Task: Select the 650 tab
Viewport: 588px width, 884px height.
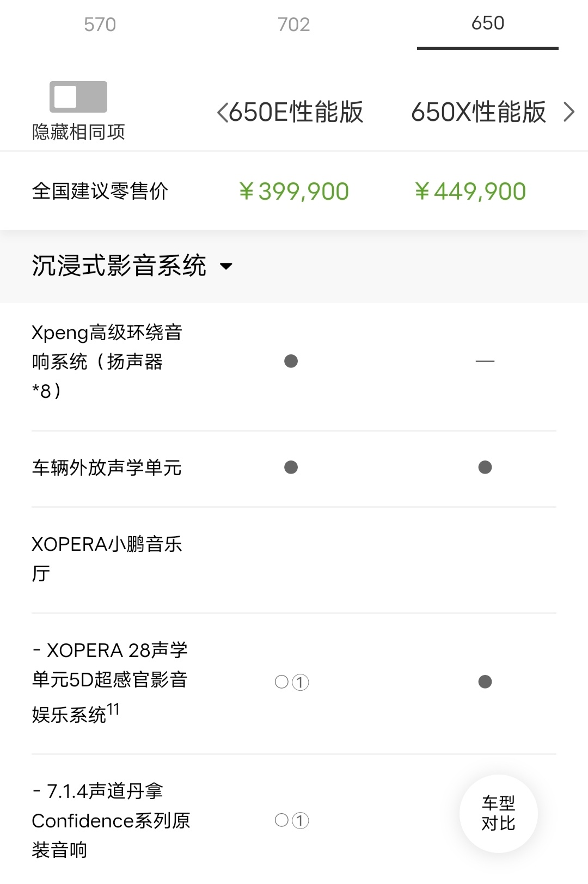Action: tap(487, 23)
